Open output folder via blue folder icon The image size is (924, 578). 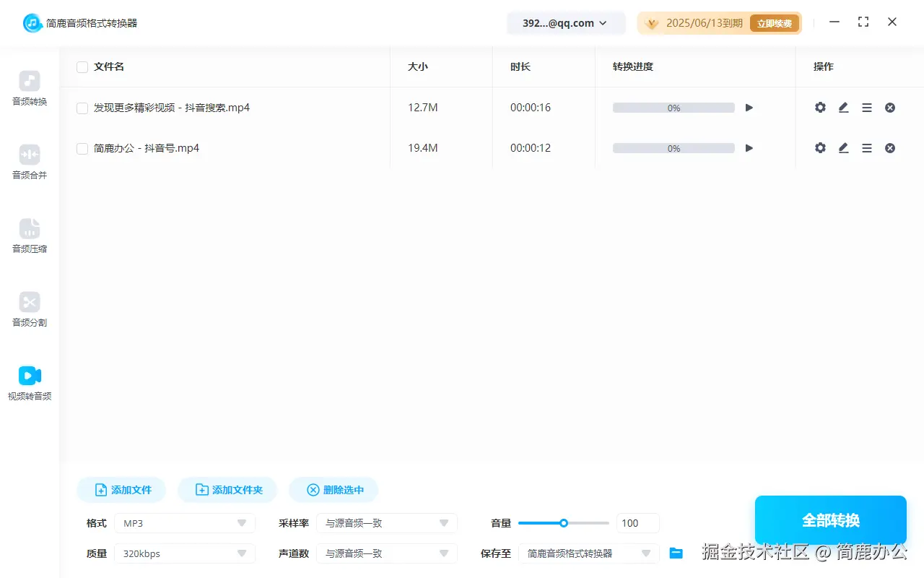pos(676,553)
